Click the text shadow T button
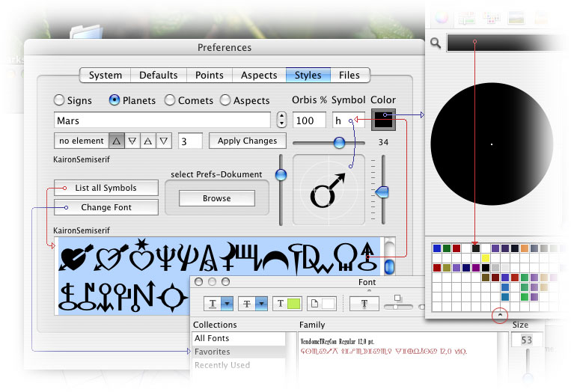This screenshot has width=571, height=392. 364,304
